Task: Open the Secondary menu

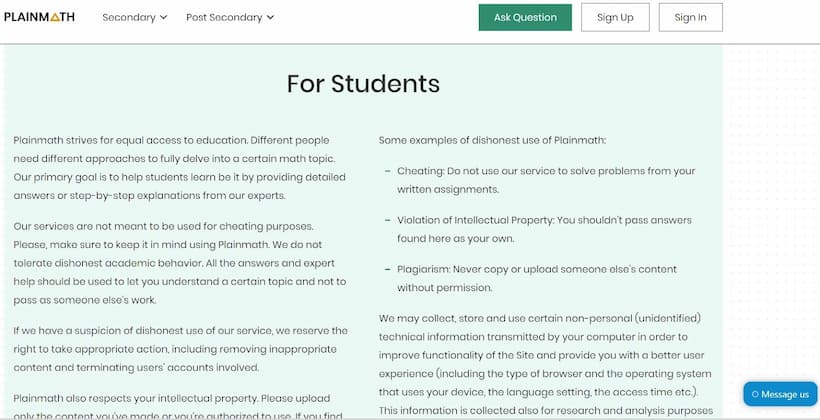Action: pyautogui.click(x=135, y=17)
